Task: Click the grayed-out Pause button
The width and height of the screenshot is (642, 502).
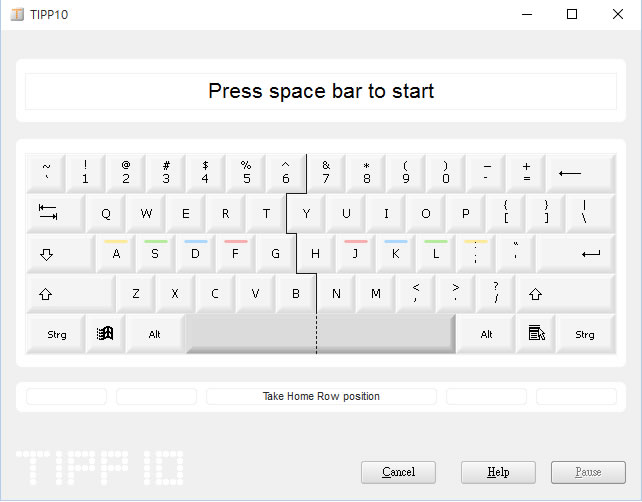Action: pos(588,472)
